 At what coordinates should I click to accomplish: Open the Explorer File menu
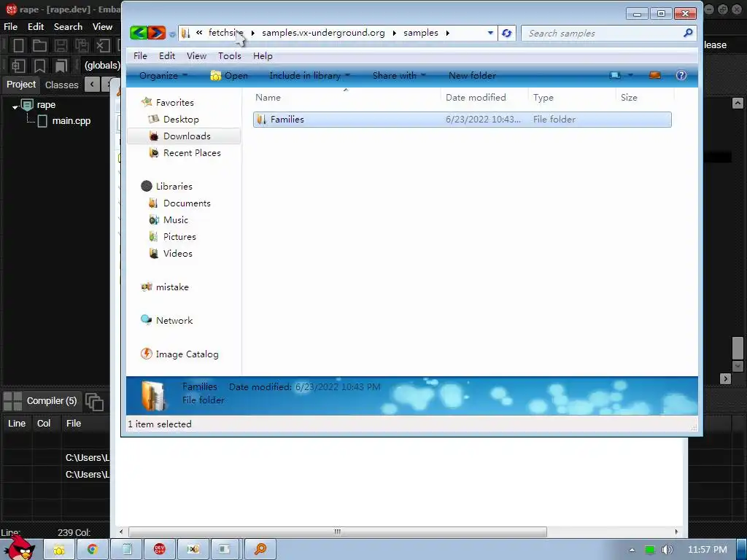(140, 55)
